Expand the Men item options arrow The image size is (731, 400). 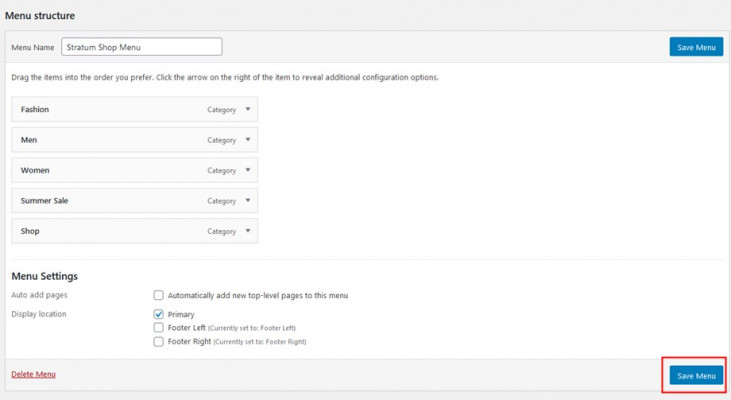247,140
